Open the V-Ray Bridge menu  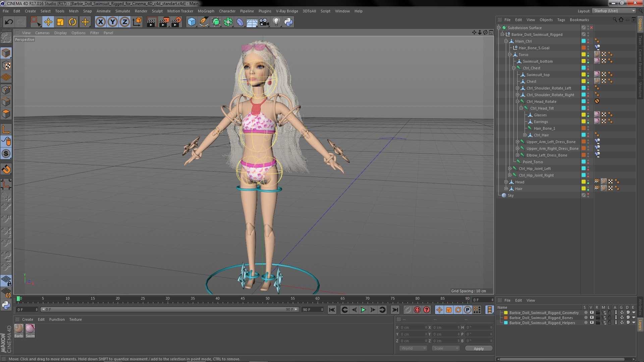tap(287, 11)
